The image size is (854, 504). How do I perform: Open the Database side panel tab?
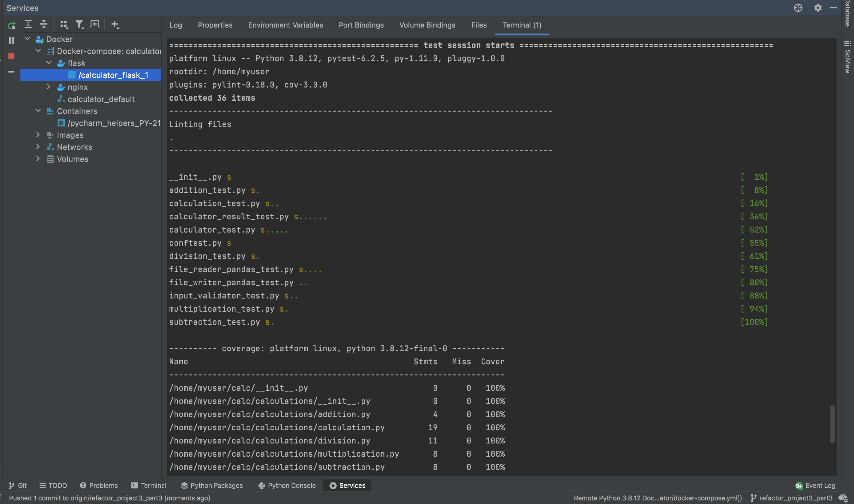847,13
